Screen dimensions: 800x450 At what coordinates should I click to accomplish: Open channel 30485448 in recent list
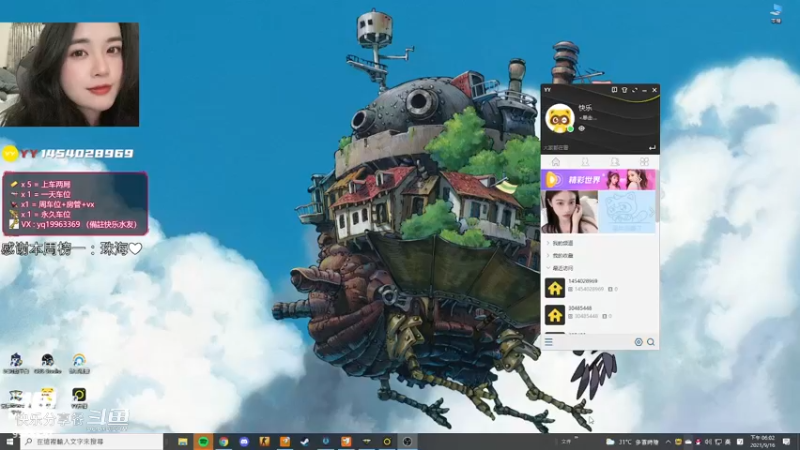point(600,315)
